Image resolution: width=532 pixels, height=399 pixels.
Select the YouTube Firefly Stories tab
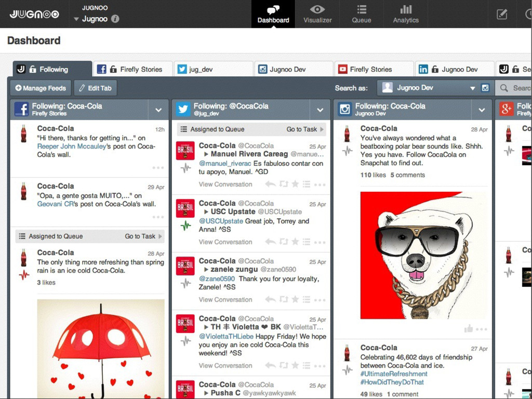(x=374, y=69)
